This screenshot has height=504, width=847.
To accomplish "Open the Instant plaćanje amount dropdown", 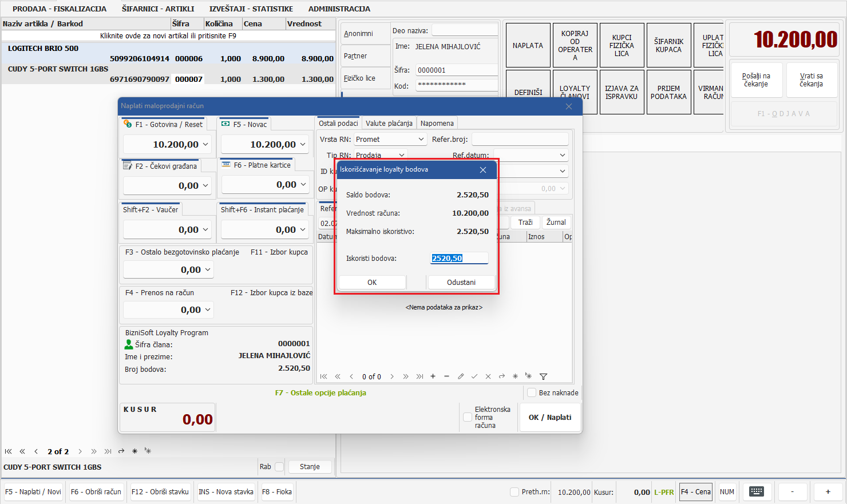I will click(x=303, y=229).
